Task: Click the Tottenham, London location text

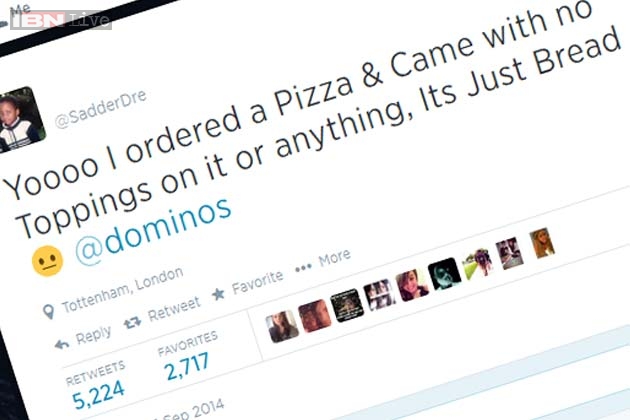Action: (123, 290)
